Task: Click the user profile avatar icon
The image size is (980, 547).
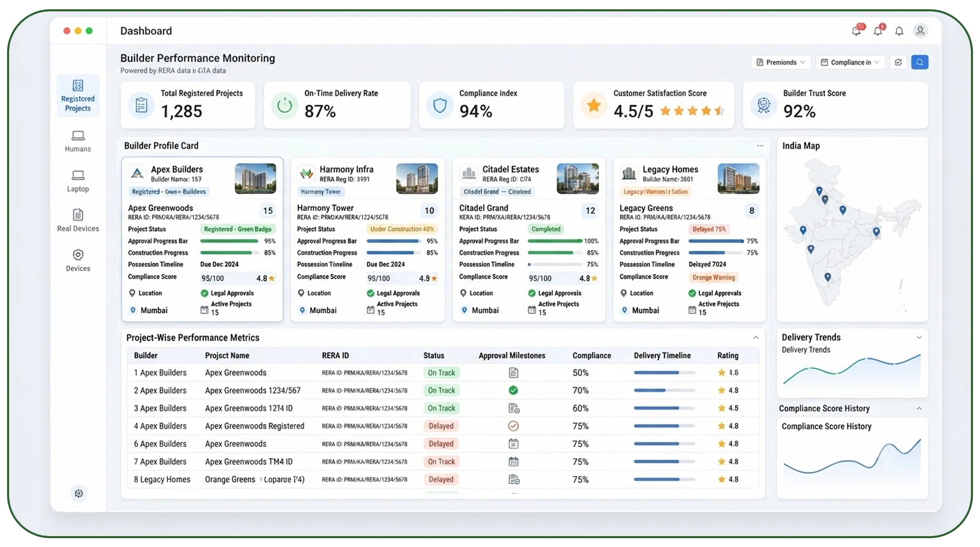Action: point(920,31)
